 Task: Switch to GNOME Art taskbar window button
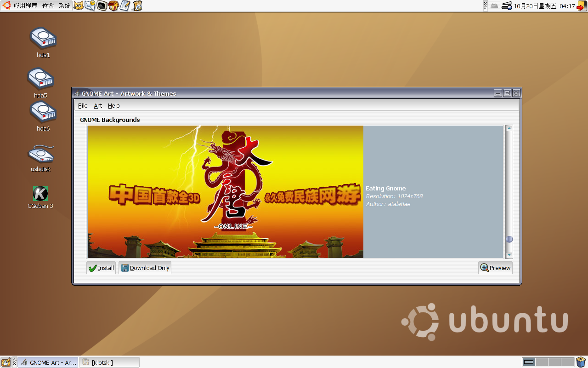[x=48, y=362]
